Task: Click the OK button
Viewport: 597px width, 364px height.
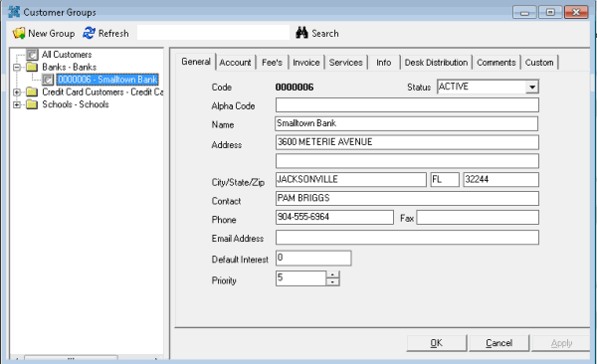Action: pos(437,343)
